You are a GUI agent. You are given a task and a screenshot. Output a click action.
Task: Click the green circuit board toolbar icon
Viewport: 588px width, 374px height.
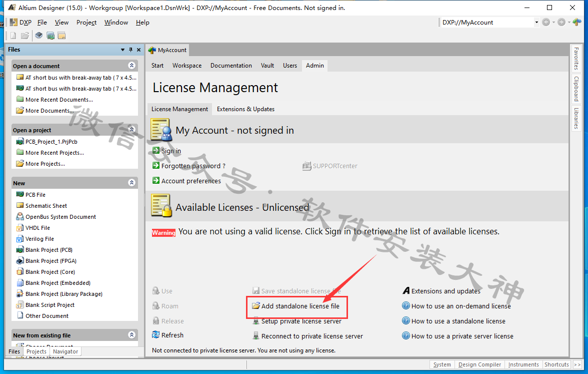coord(50,36)
